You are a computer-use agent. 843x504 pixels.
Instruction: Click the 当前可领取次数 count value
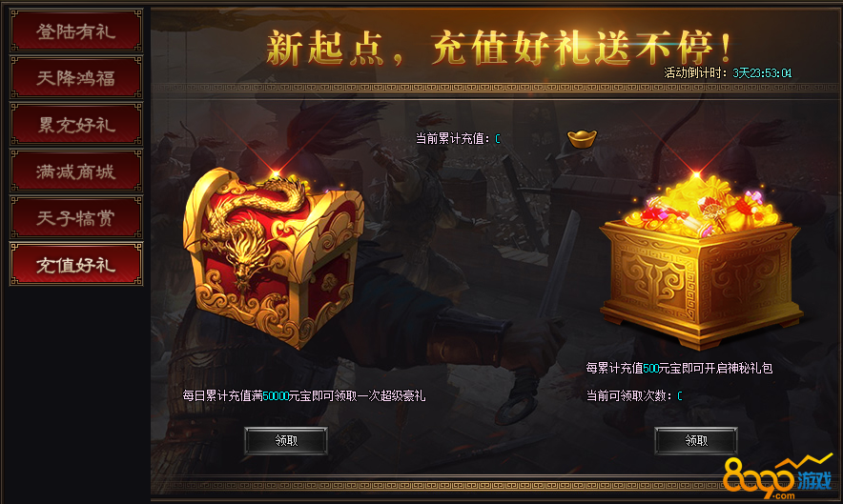click(680, 396)
